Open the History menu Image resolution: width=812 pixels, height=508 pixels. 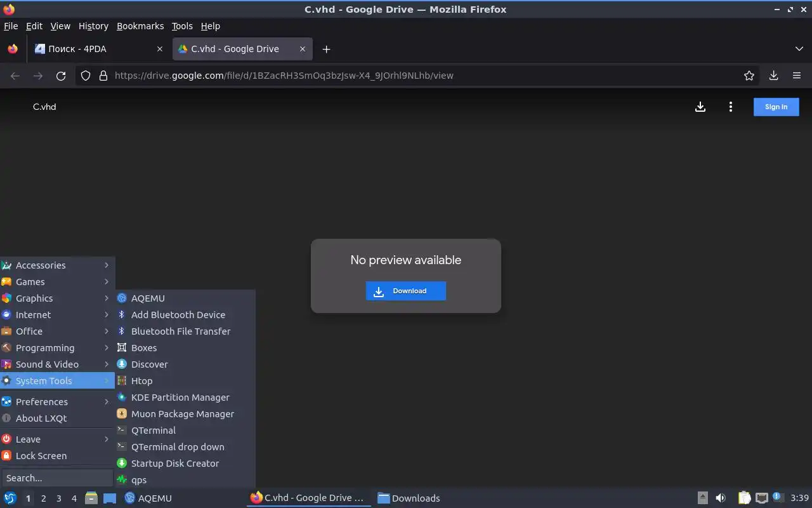click(93, 26)
